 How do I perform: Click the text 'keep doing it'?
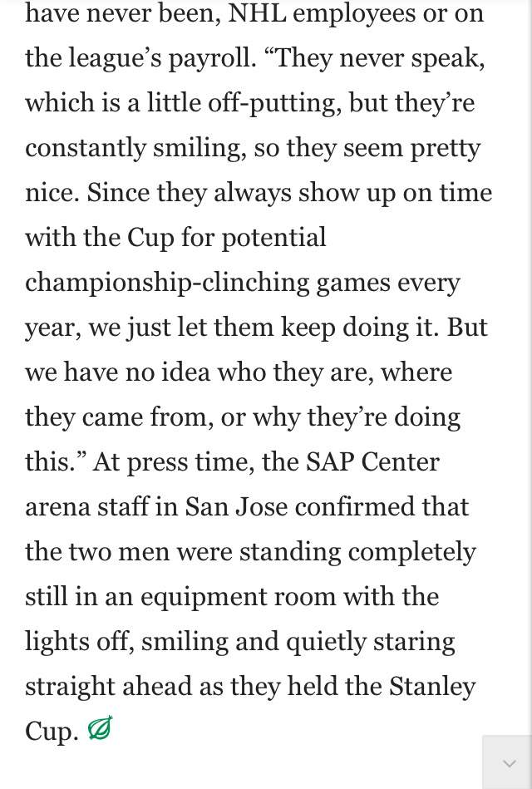(359, 328)
